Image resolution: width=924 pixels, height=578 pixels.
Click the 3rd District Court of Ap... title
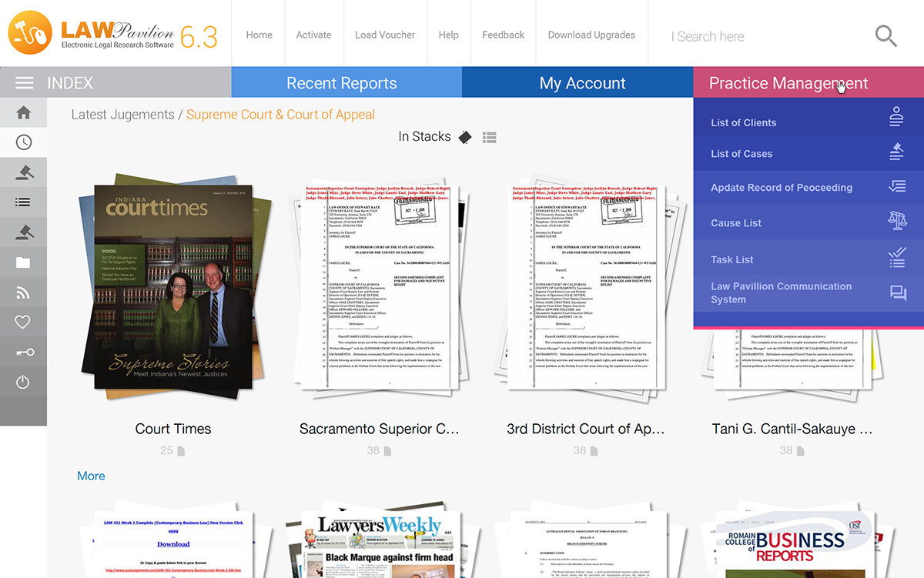585,429
